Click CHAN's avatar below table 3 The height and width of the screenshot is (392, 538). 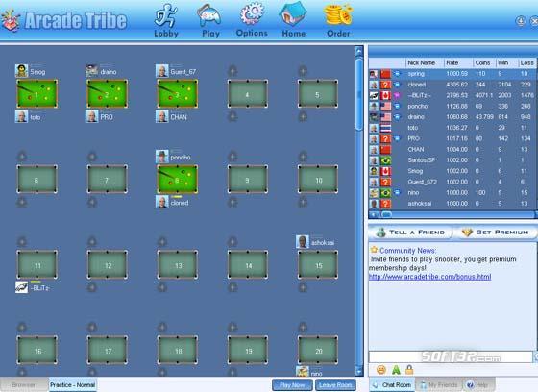[x=162, y=116]
